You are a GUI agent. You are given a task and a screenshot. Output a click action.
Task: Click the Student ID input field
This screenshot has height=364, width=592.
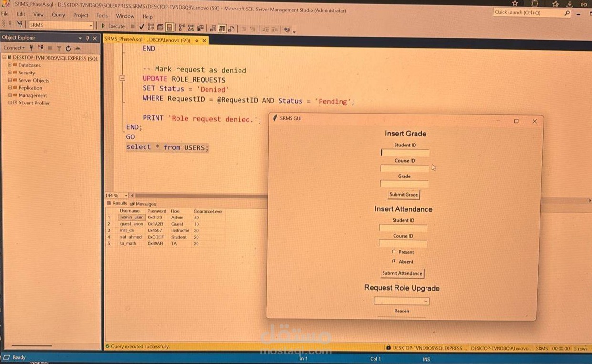pos(405,152)
